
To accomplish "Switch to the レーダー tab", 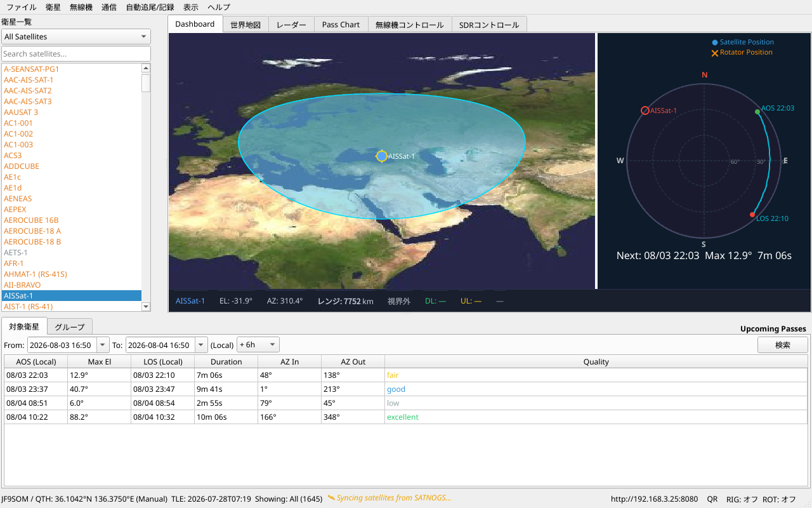I will (291, 25).
